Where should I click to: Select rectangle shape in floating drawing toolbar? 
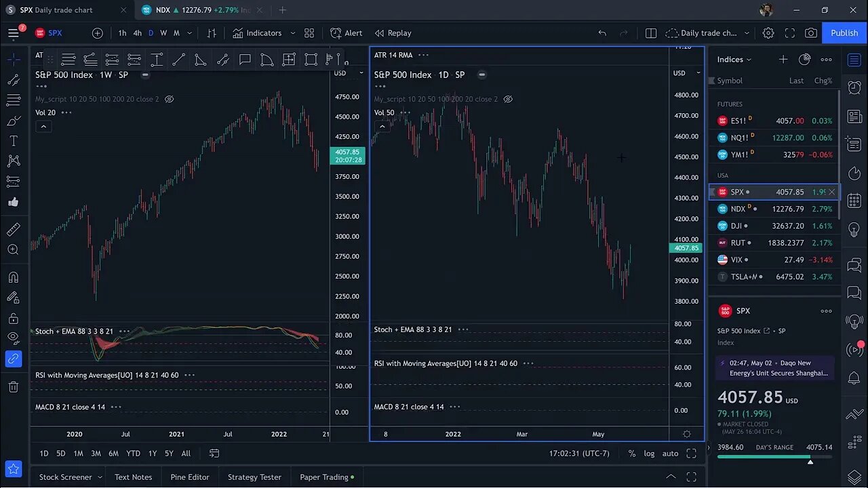311,60
